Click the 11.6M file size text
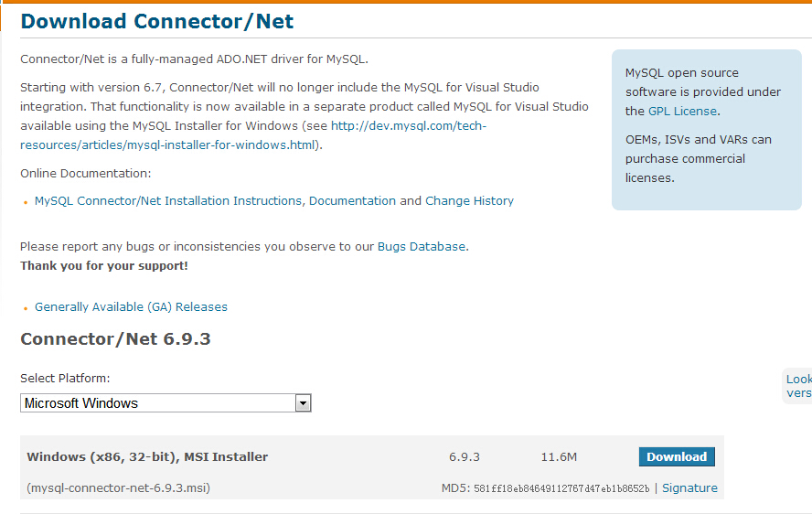This screenshot has width=812, height=514. [559, 456]
